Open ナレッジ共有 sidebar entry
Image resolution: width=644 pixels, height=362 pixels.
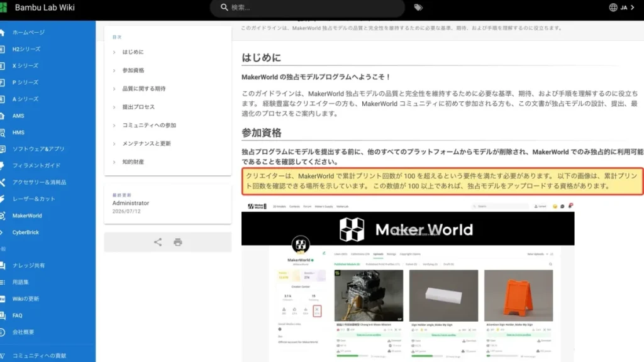tap(28, 266)
